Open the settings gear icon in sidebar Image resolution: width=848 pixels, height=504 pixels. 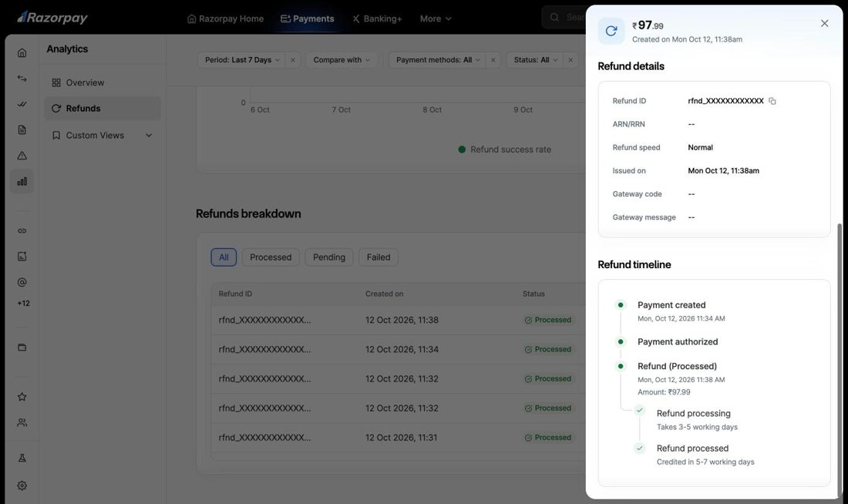[x=22, y=486]
